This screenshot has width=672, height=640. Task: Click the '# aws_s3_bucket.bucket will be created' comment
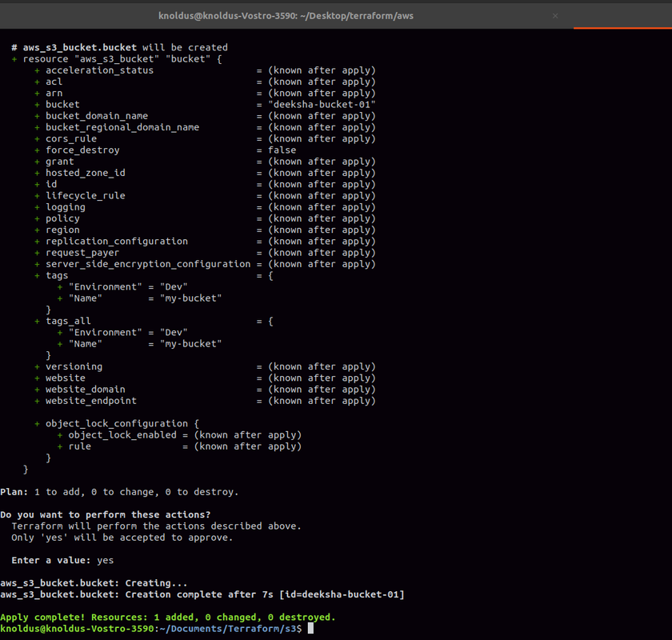(119, 47)
